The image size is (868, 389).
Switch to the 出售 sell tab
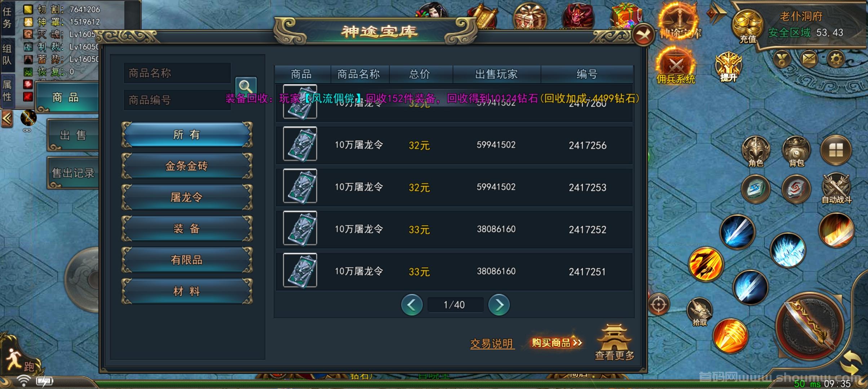coord(73,135)
